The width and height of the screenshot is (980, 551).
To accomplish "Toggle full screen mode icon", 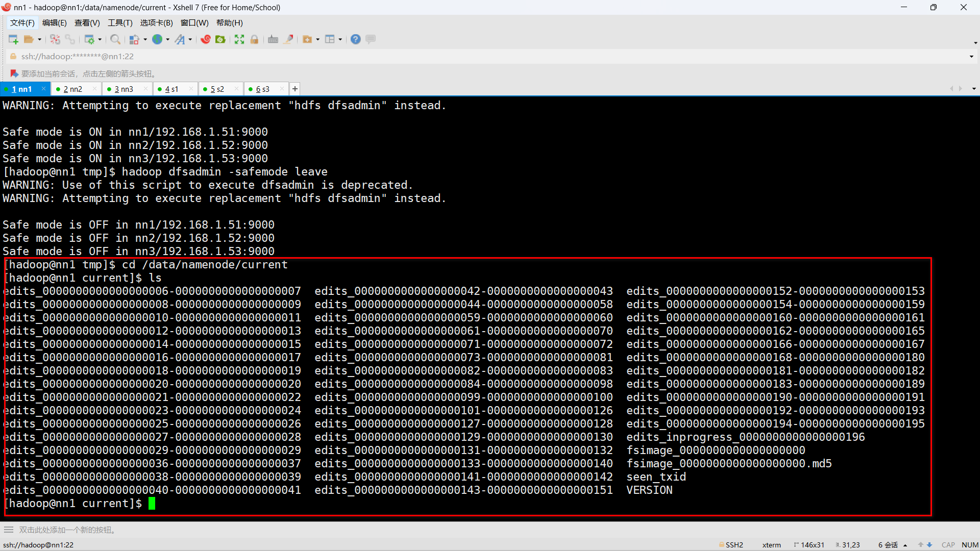I will coord(239,39).
